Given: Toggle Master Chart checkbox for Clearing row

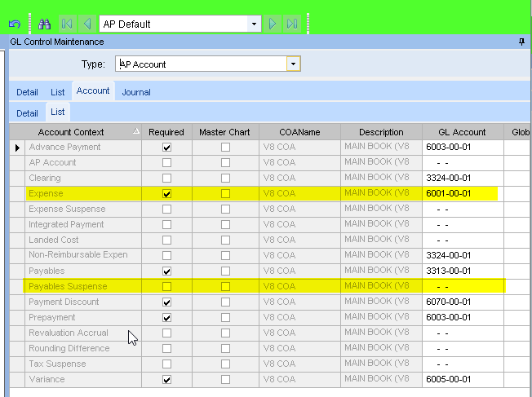Looking at the screenshot, I should (225, 178).
